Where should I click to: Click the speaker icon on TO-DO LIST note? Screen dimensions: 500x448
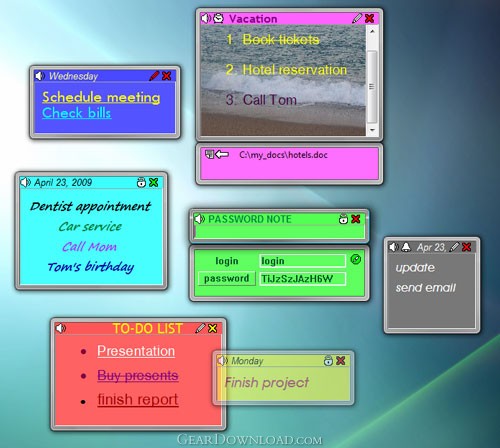(61, 328)
